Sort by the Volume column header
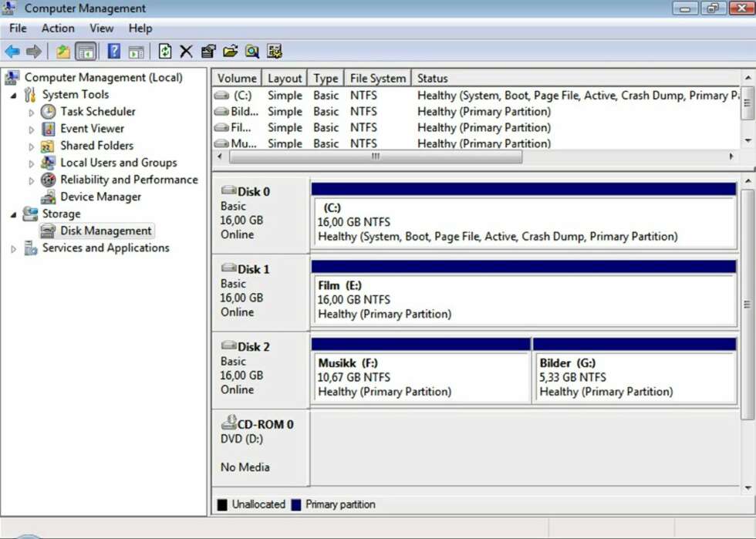This screenshot has height=539, width=756. 237,78
